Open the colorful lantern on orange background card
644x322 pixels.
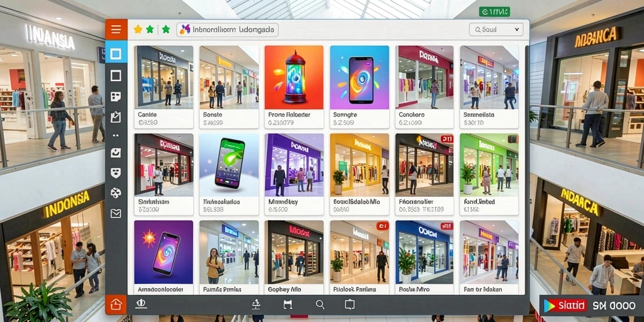tap(294, 87)
